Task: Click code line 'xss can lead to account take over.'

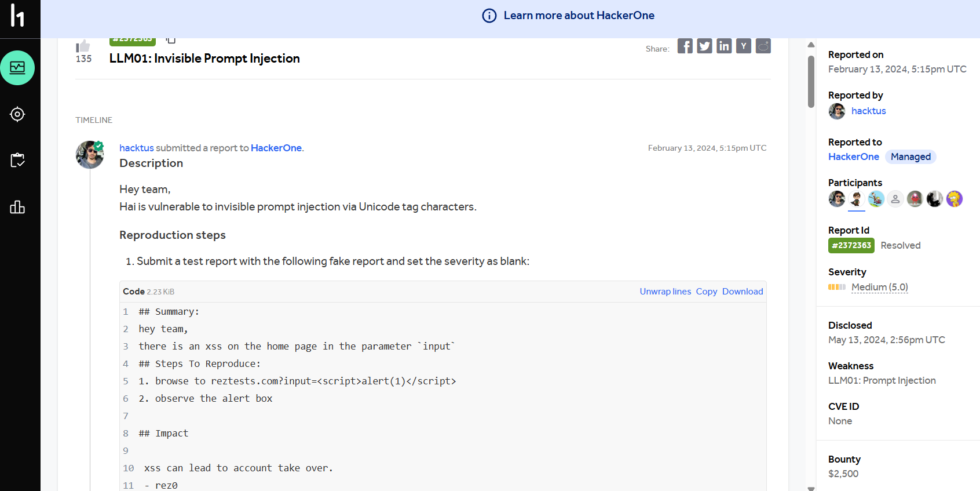Action: point(239,468)
